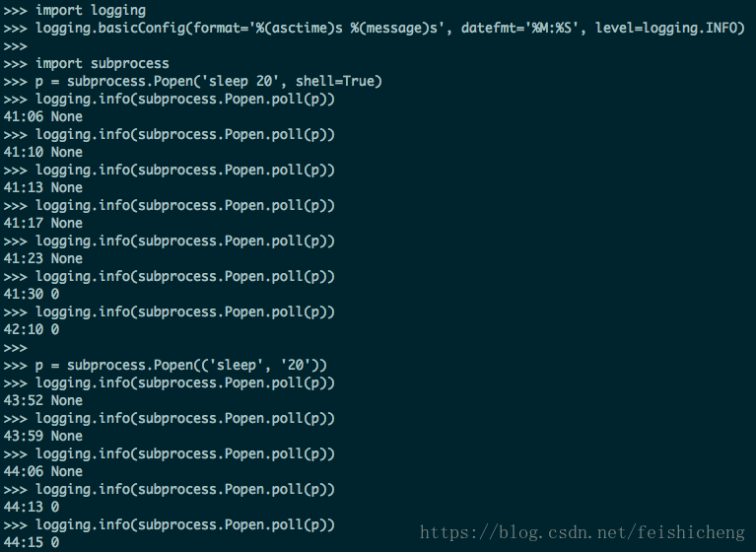This screenshot has width=756, height=552.
Task: Click the "42:10 0" output line
Action: coord(32,330)
